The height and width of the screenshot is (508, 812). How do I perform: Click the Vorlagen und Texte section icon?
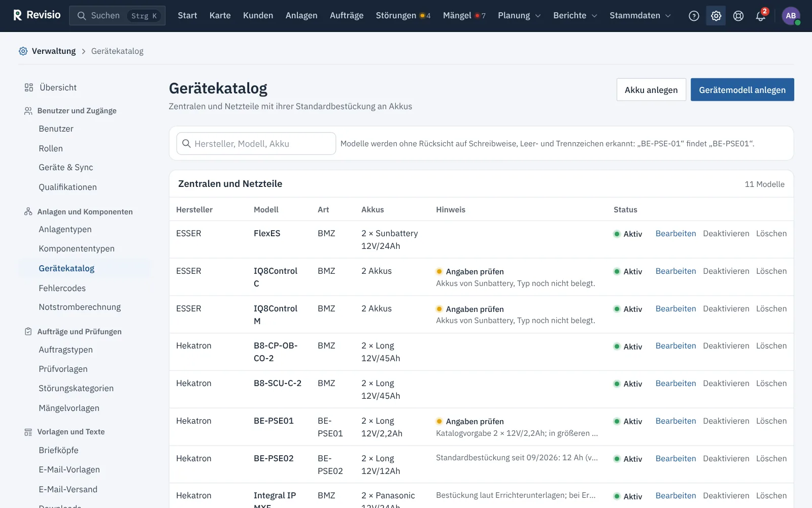click(x=28, y=432)
